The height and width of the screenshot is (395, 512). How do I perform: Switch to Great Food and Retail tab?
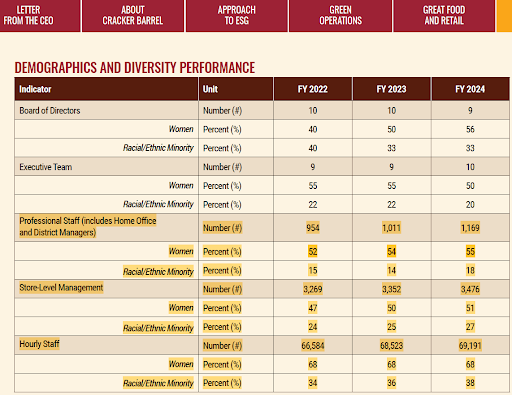tap(444, 16)
